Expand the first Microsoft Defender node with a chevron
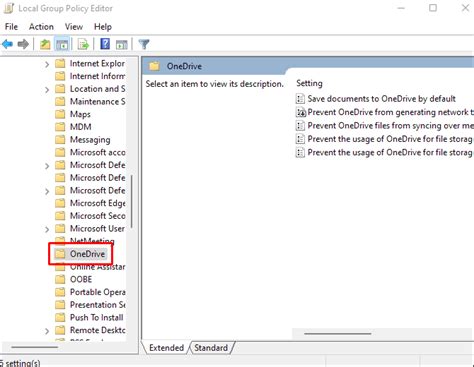This screenshot has height=367, width=474. [x=47, y=165]
